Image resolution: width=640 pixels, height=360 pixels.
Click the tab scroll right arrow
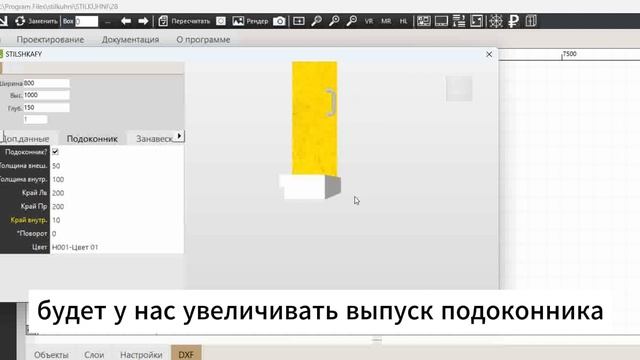click(179, 136)
